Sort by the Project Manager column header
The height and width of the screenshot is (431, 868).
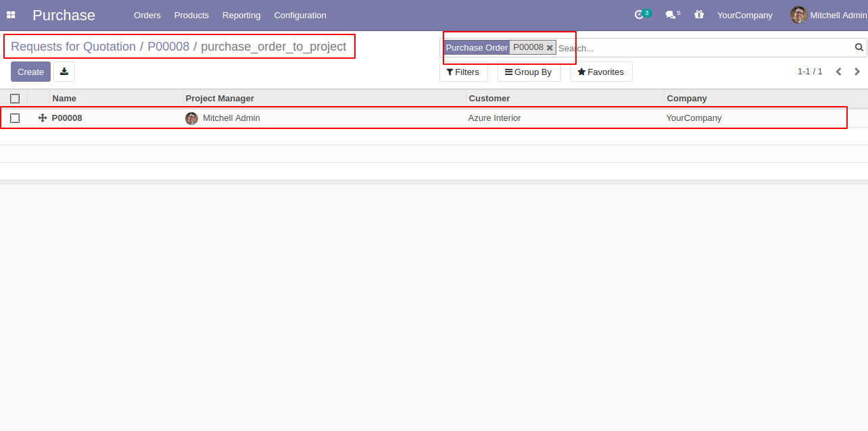(324, 99)
